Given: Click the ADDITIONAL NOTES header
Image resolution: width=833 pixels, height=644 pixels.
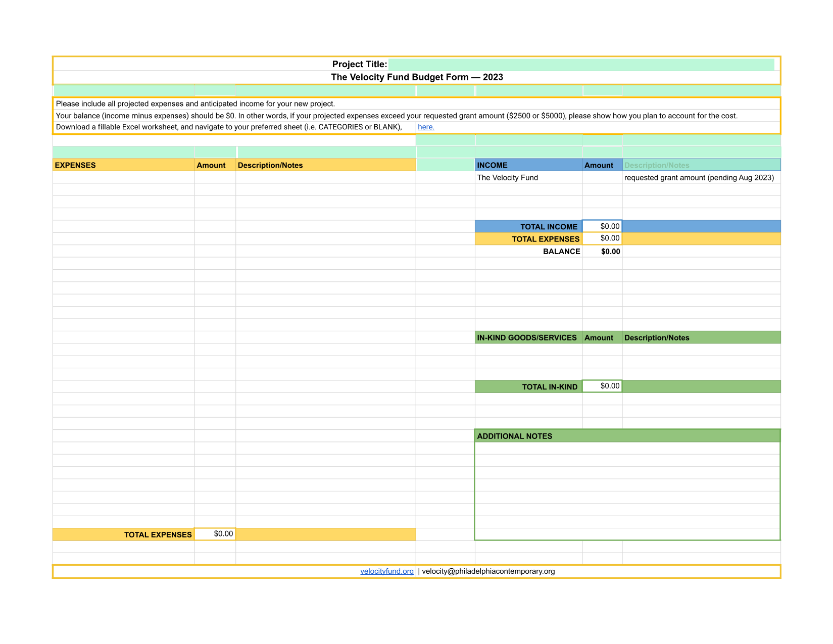Looking at the screenshot, I should point(627,436).
